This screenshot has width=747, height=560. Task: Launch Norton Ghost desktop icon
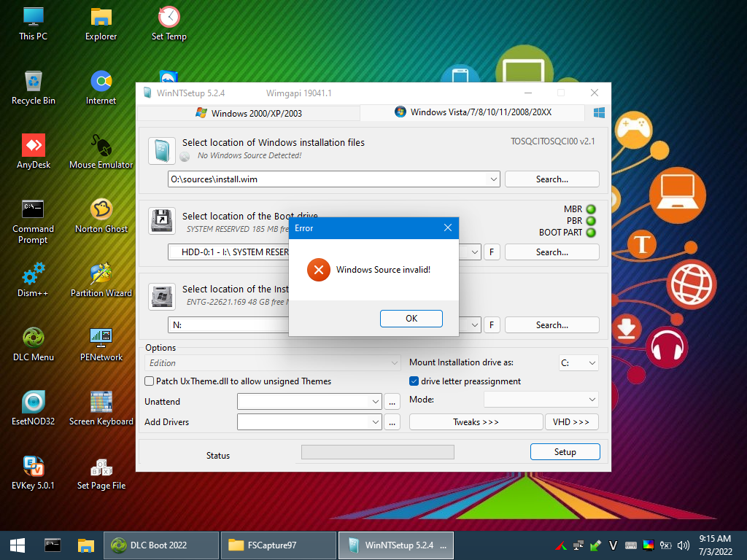click(101, 216)
